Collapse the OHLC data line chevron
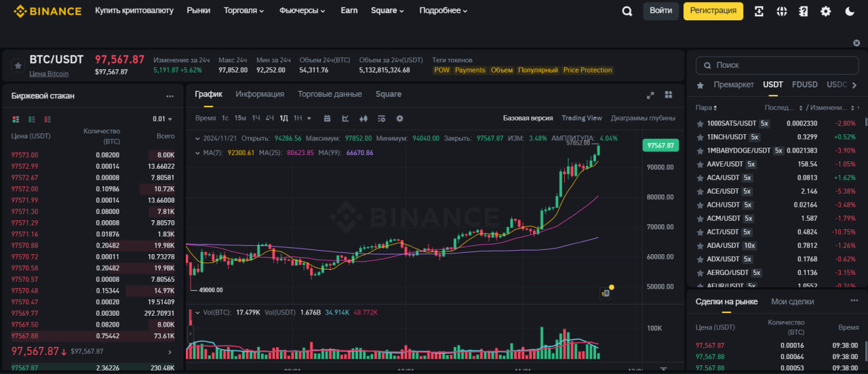 [x=197, y=138]
